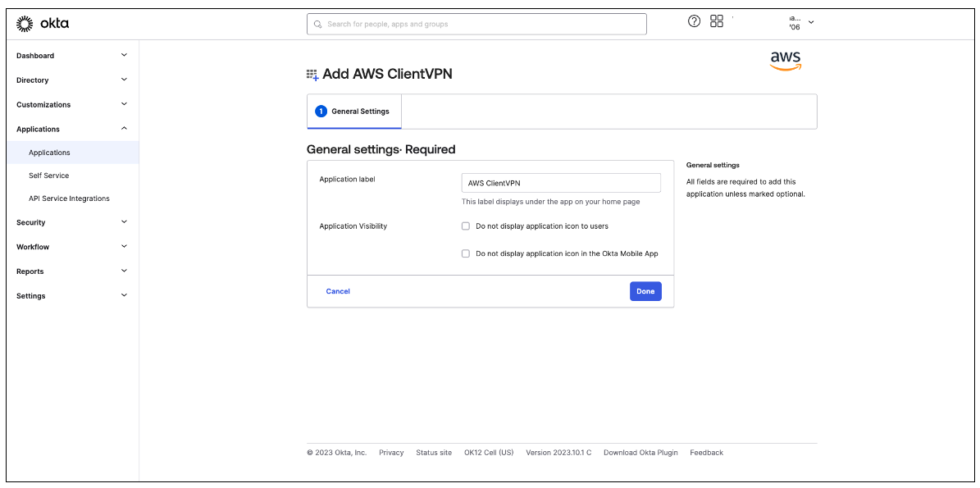Expand the Directory menu chevron
The height and width of the screenshot is (488, 980).
pyautogui.click(x=124, y=80)
